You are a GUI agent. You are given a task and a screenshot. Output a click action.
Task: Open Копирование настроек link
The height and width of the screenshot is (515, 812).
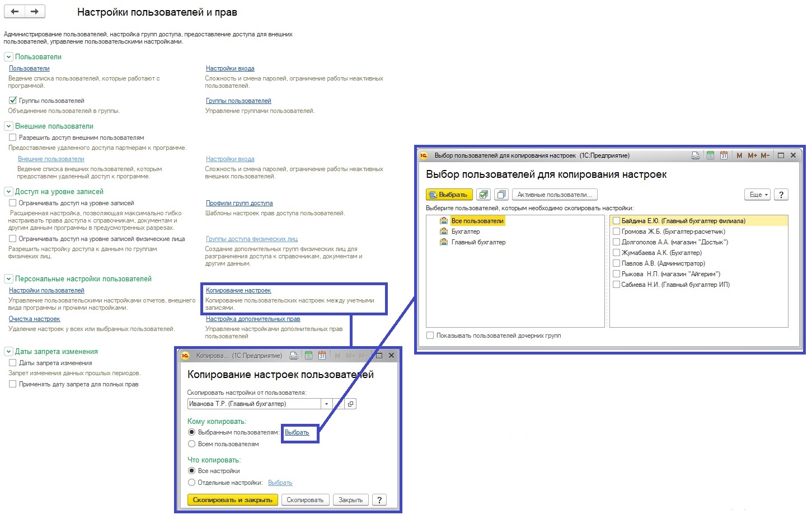click(238, 290)
